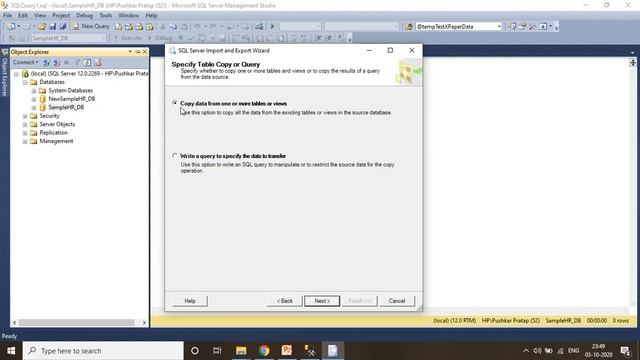Click the Server Objects label
The height and width of the screenshot is (360, 640).
coord(57,124)
